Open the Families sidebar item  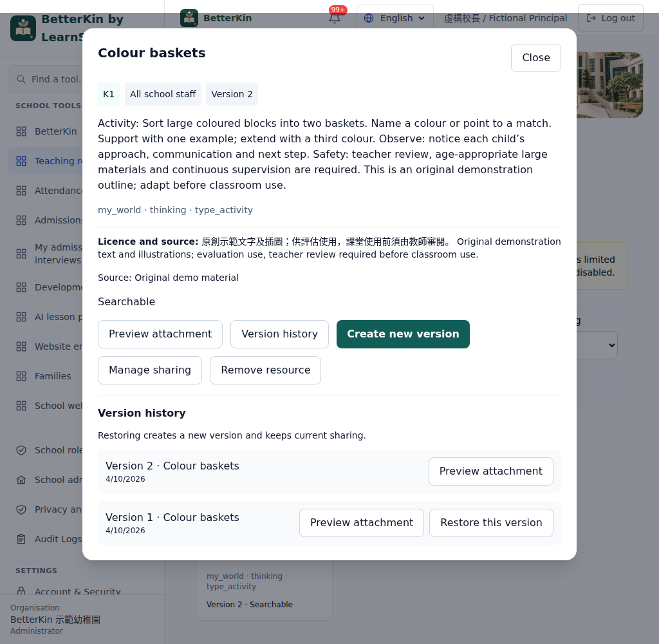click(x=46, y=376)
